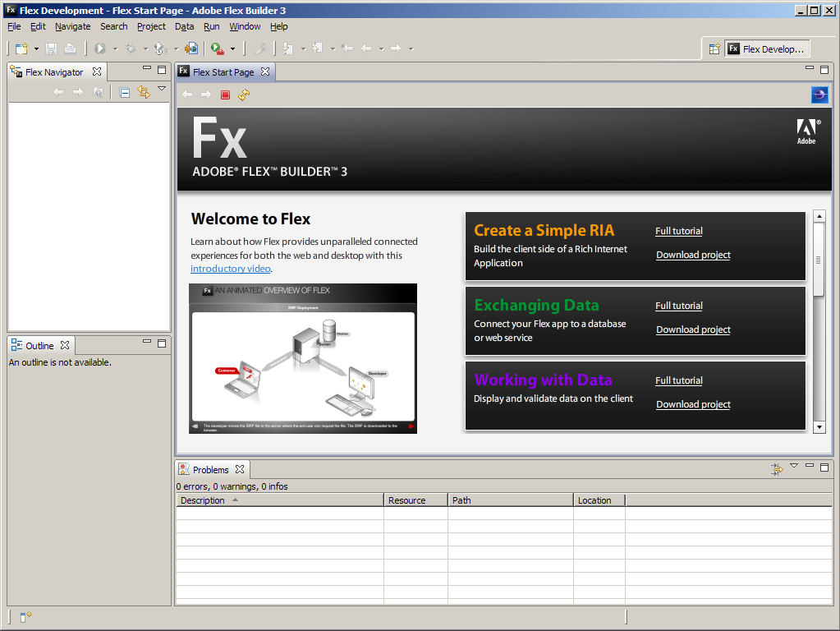
Task: Collapse all in the Flex Navigator
Action: pos(125,93)
